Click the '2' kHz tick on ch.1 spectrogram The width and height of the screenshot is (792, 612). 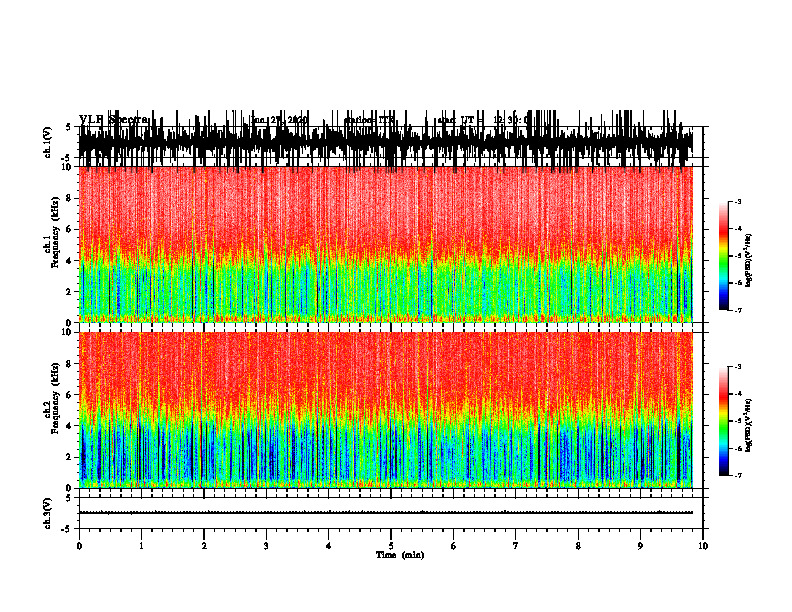(x=70, y=292)
